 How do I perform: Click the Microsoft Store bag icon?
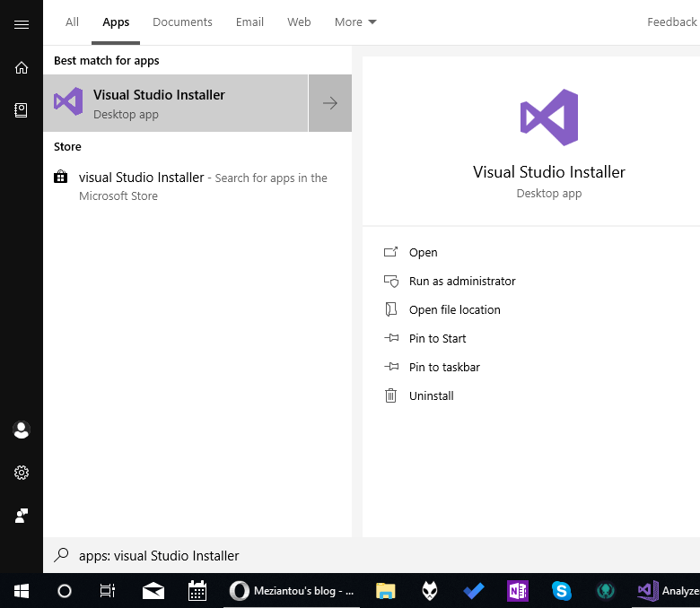click(61, 177)
